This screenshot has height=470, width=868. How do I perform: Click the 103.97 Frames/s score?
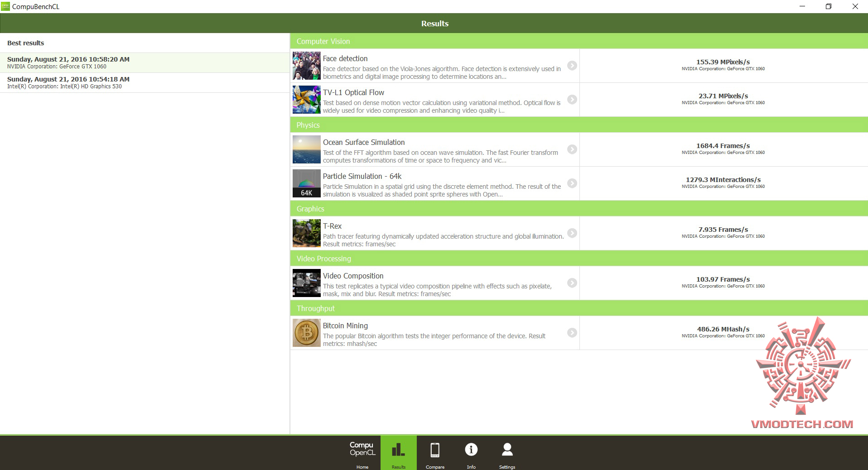(723, 279)
